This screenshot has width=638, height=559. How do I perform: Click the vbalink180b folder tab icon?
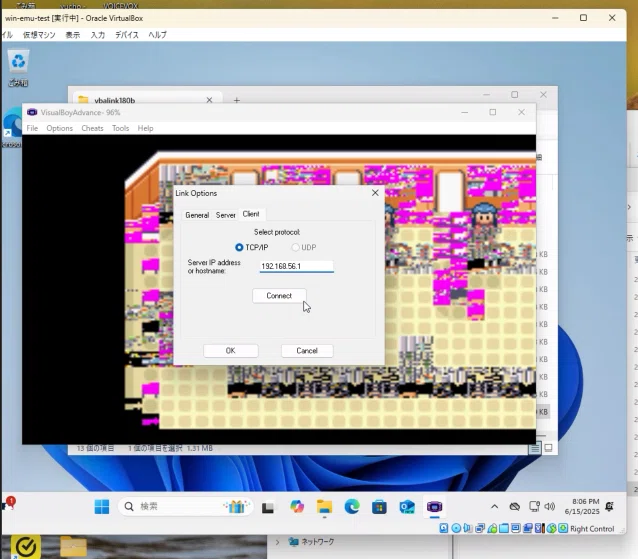[83, 100]
